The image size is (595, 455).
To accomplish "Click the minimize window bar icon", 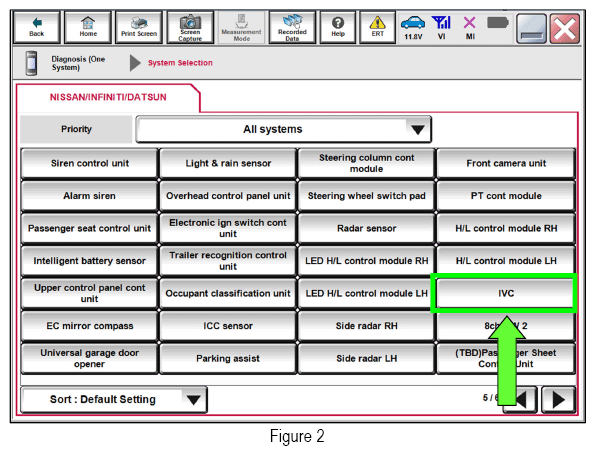I will pos(531,28).
